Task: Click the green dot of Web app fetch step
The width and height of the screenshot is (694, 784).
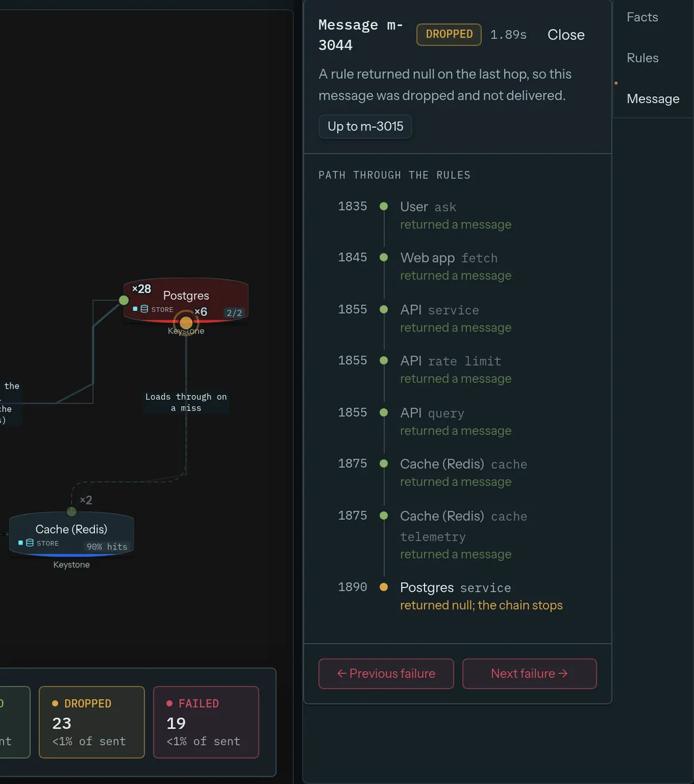Action: coord(384,257)
